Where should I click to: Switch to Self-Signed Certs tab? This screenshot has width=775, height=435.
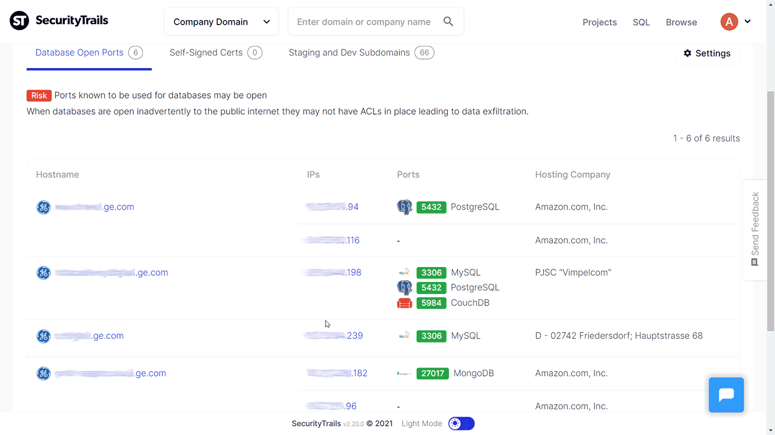click(x=215, y=53)
